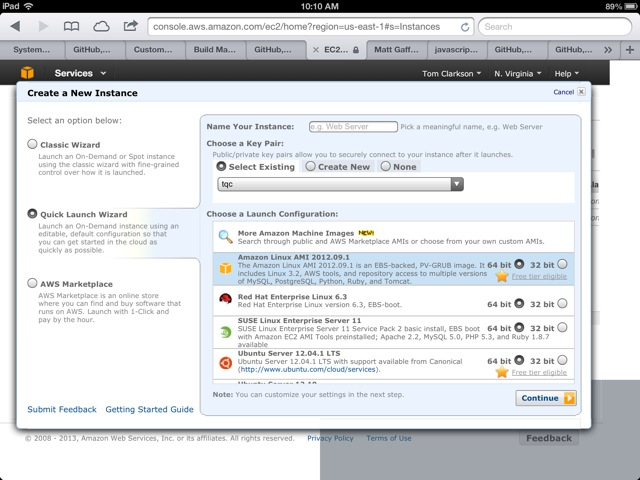Open the iCloud tabs cloud icon

point(101,27)
